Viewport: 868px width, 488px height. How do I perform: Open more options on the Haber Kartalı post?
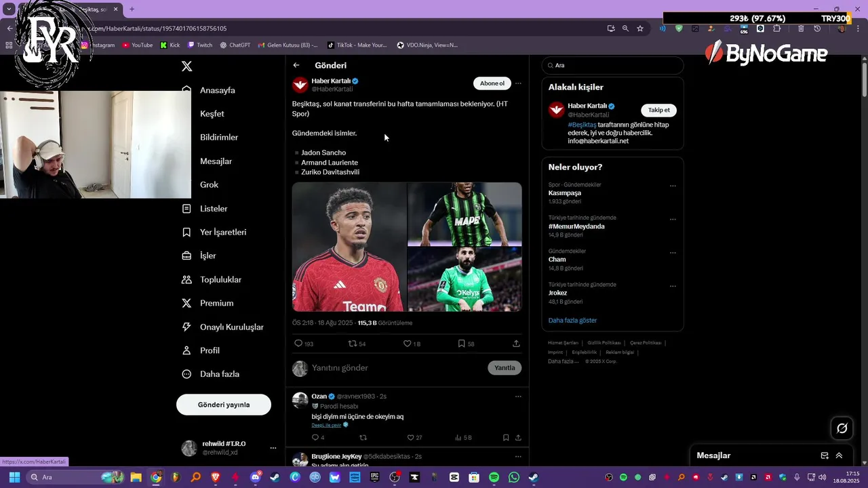click(x=518, y=83)
